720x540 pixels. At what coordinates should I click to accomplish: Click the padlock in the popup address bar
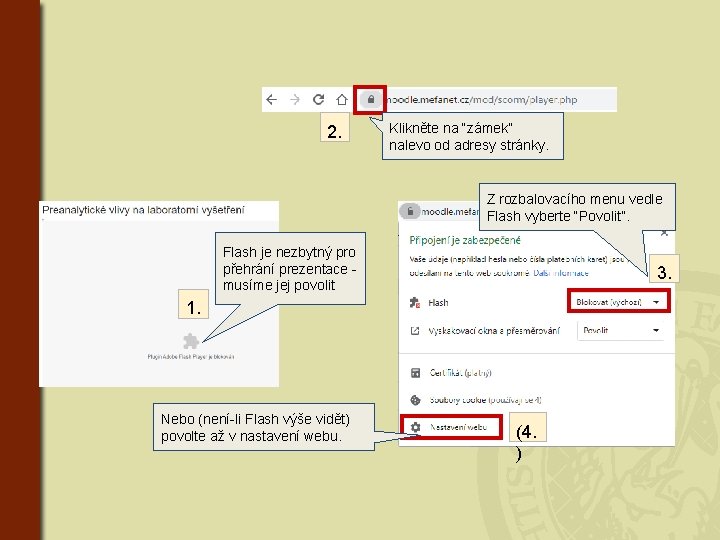pyautogui.click(x=410, y=211)
